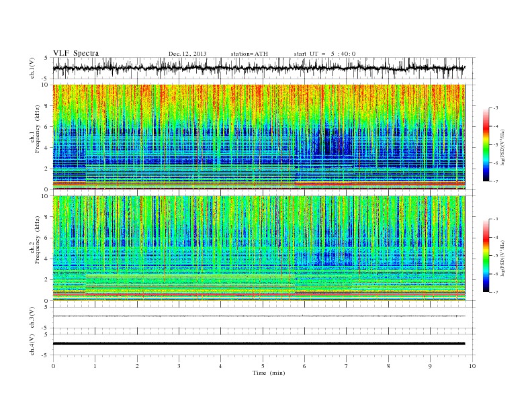Click the time axis tick label "2"
The width and height of the screenshot is (532, 411).
click(x=137, y=366)
